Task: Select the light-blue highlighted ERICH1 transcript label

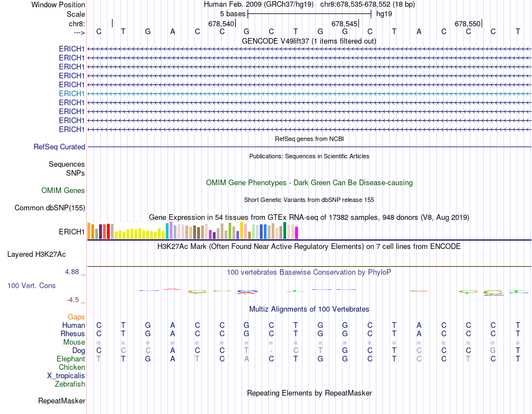Action: tap(71, 93)
